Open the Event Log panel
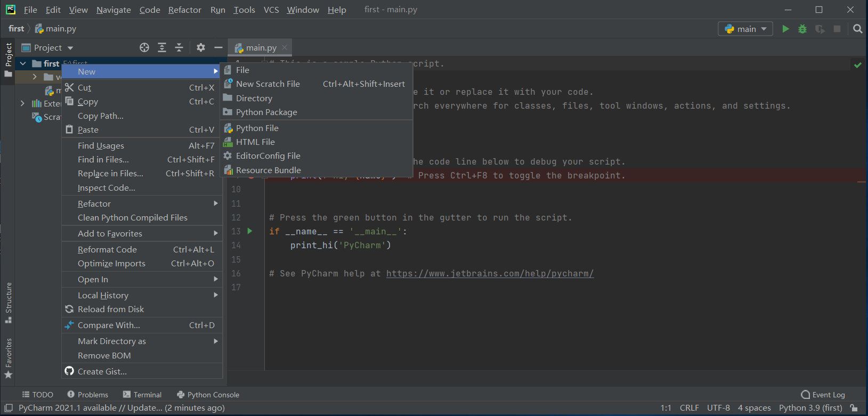The height and width of the screenshot is (416, 868). pyautogui.click(x=823, y=395)
